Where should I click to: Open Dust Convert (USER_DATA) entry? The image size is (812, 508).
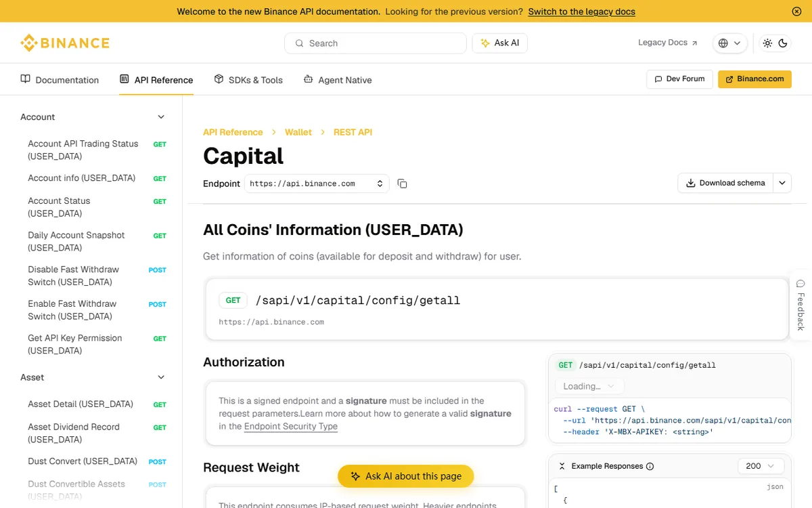coord(97,461)
